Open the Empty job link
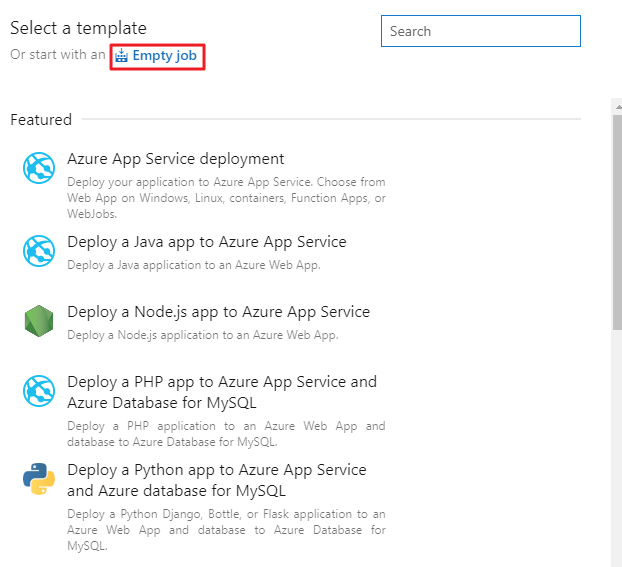The image size is (622, 567). pyautogui.click(x=164, y=56)
